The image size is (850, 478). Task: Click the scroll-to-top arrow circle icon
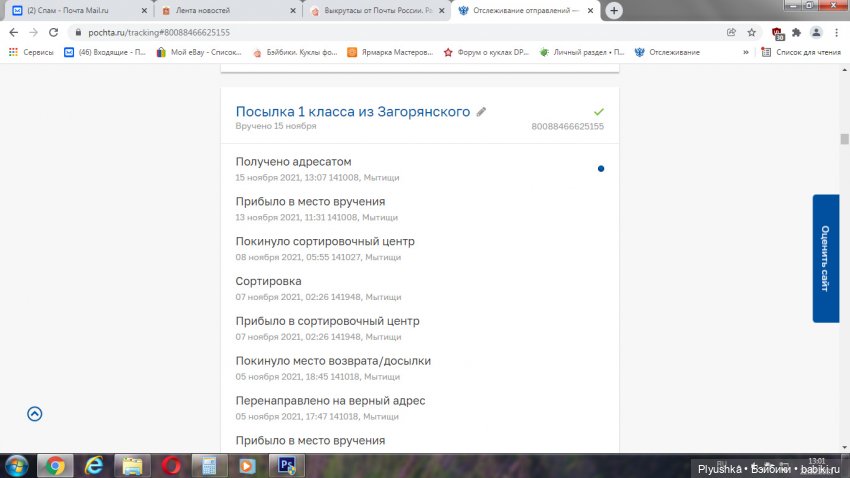(x=35, y=413)
